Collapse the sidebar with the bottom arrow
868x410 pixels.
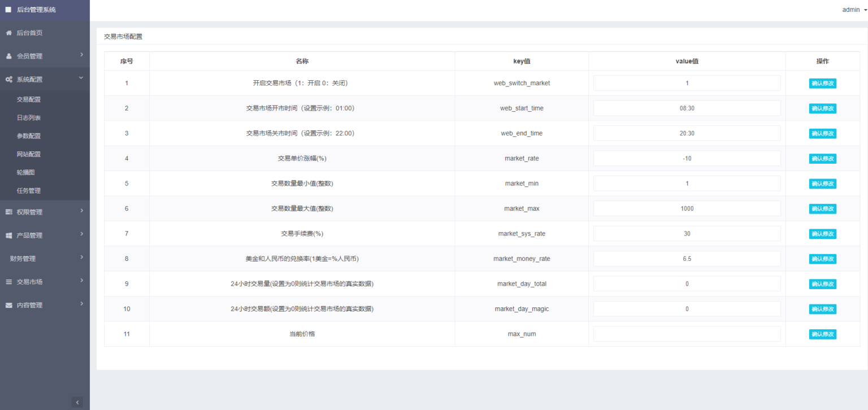tap(78, 402)
